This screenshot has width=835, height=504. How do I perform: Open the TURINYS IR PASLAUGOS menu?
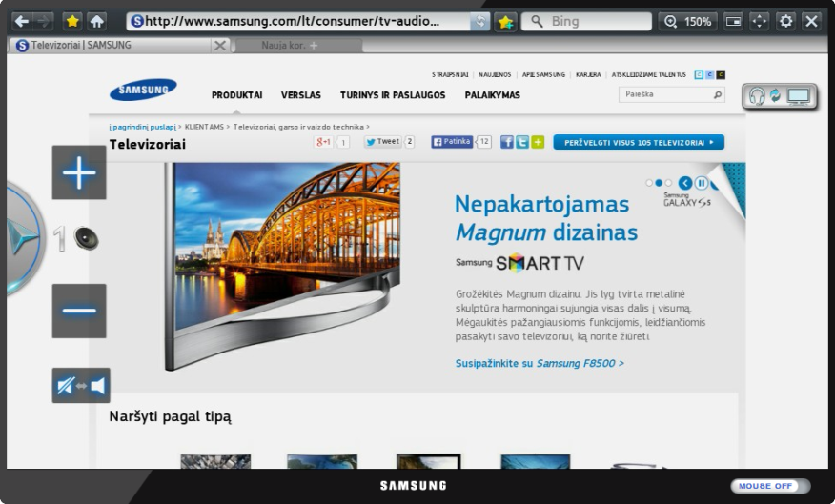(393, 95)
